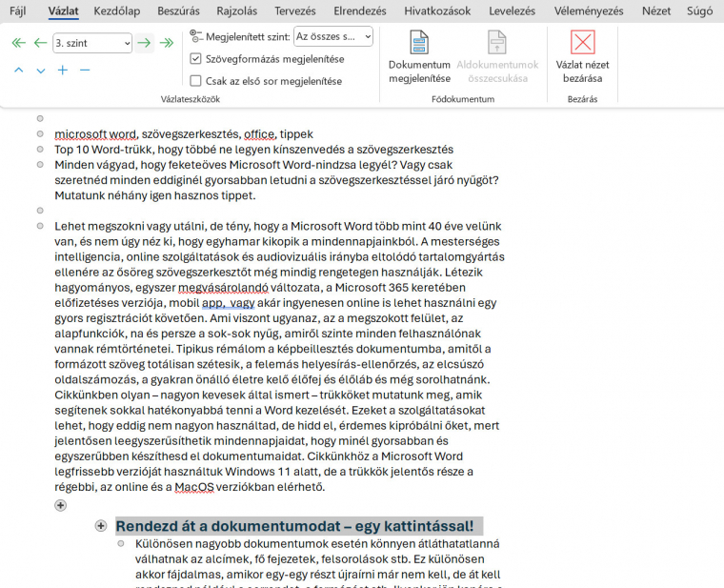Open the Beszúrás tab

178,10
